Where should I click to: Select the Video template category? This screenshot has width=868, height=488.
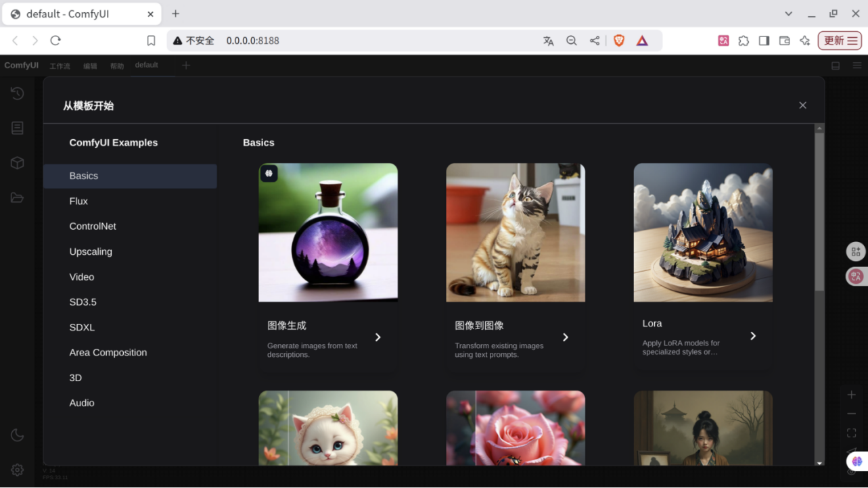(x=130, y=277)
